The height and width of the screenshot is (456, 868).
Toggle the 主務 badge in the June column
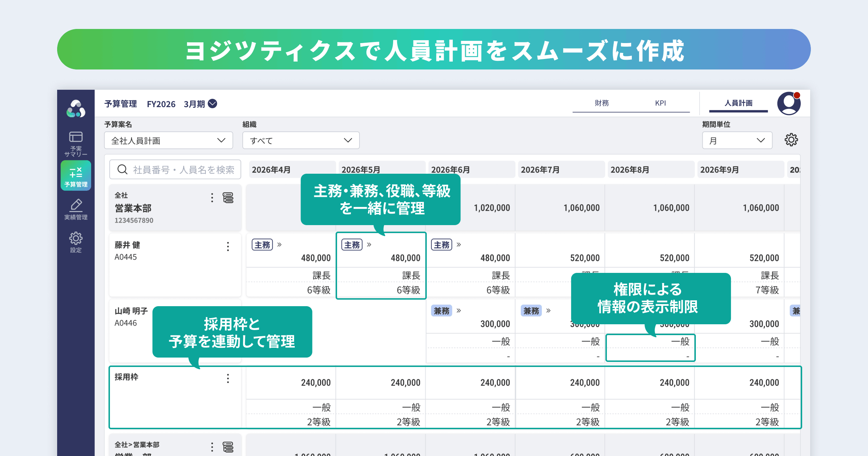click(x=441, y=245)
